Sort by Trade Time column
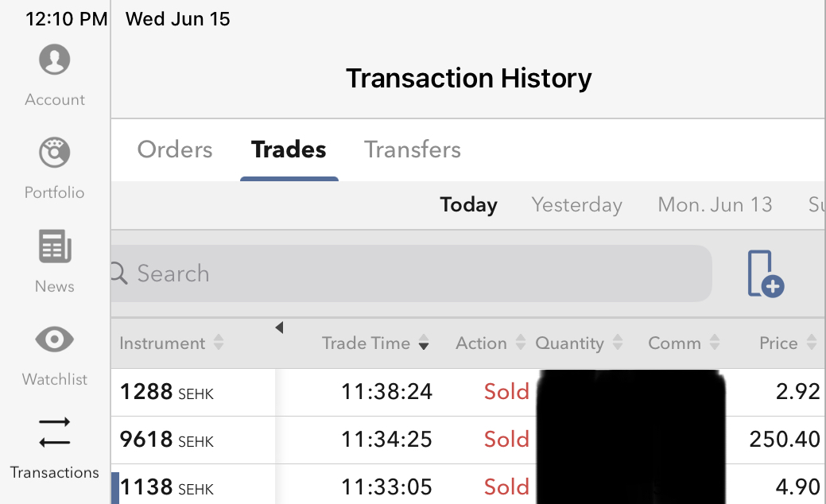This screenshot has width=826, height=504. click(x=375, y=343)
